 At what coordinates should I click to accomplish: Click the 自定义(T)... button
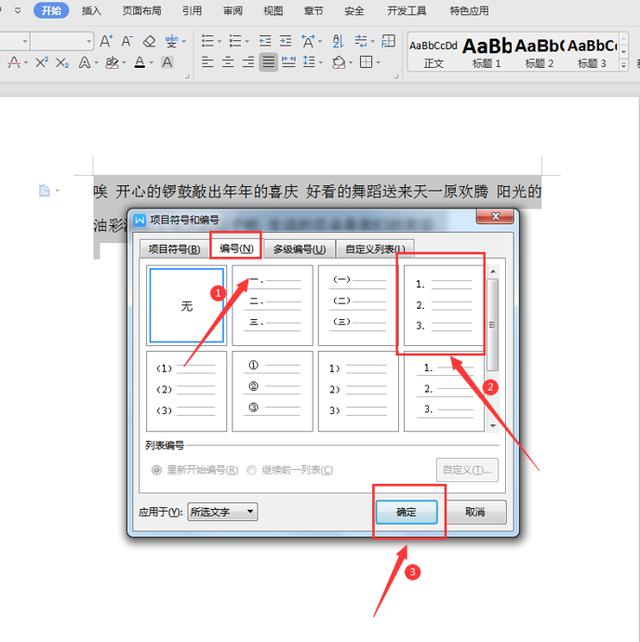467,470
